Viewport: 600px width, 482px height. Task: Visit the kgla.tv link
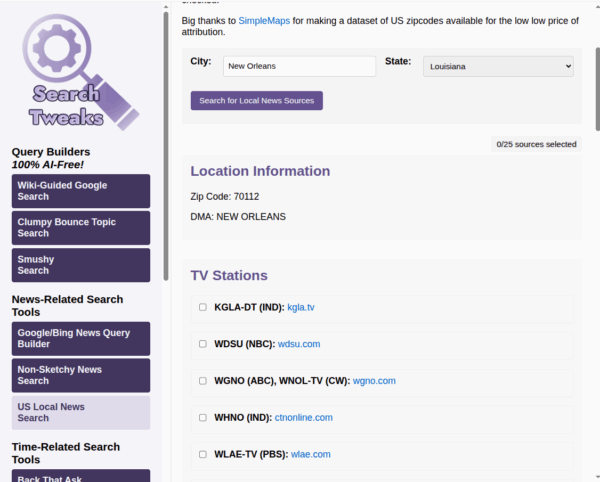301,307
